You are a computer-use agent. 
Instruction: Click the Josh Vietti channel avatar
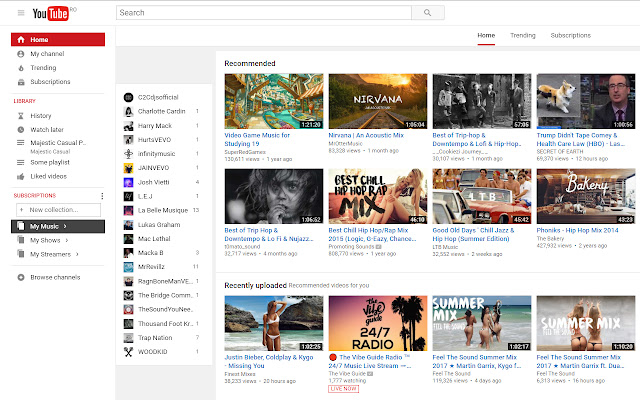[129, 182]
